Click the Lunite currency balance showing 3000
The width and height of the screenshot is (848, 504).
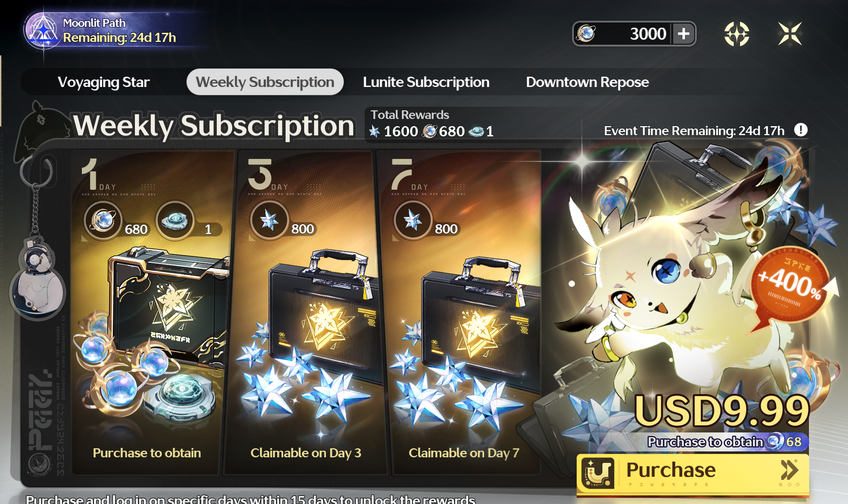(x=634, y=34)
